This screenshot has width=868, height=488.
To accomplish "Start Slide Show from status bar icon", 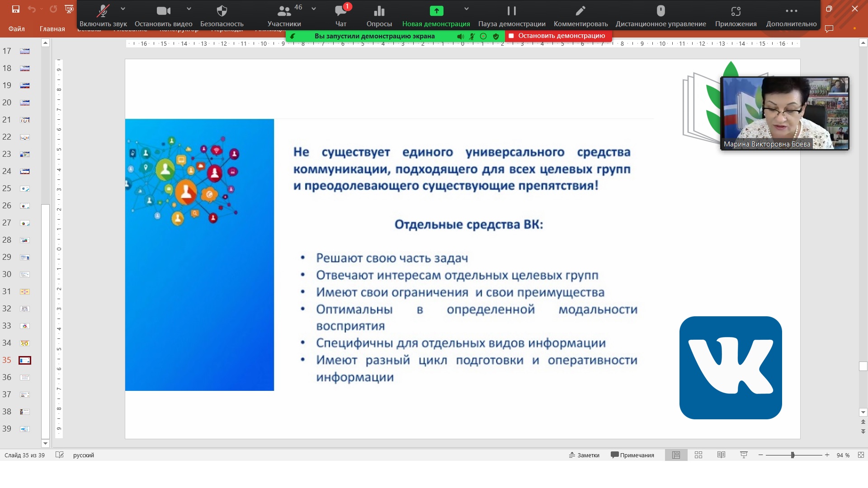I will pyautogui.click(x=744, y=455).
